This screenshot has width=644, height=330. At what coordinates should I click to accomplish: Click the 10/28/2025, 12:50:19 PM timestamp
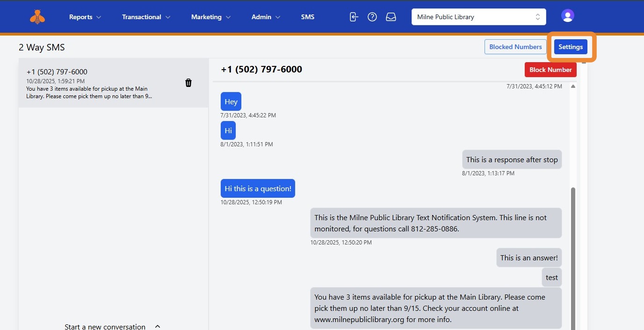tap(251, 202)
